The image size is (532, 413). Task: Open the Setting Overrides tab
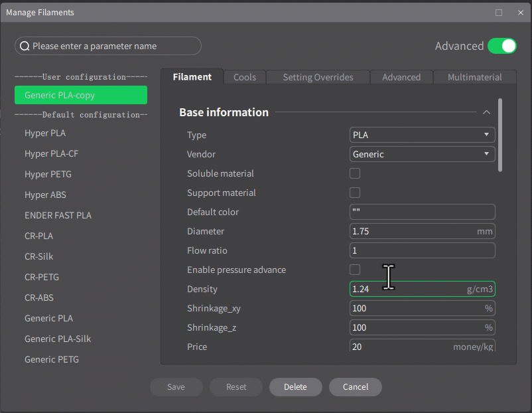[317, 77]
